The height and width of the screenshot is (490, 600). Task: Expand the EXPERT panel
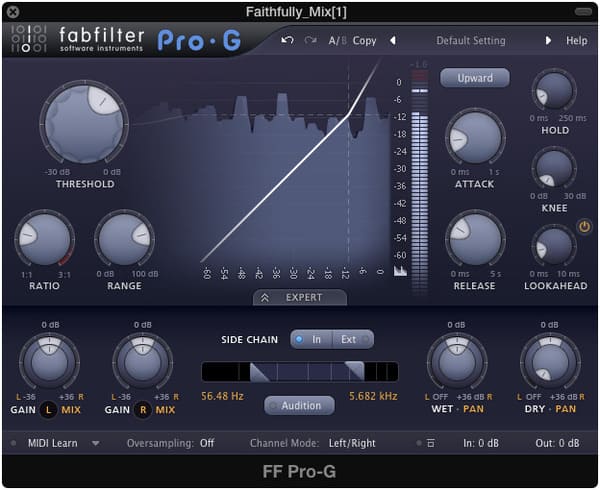(300, 297)
